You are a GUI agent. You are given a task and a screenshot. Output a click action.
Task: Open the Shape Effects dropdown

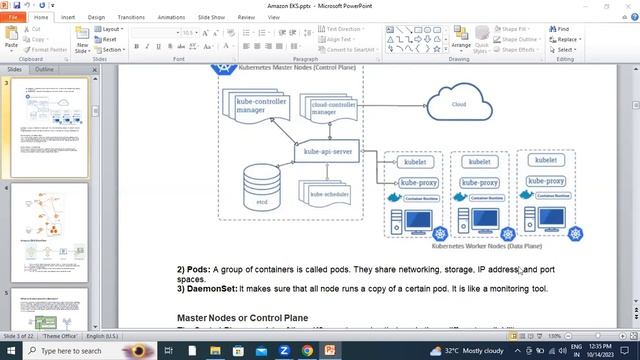[x=516, y=49]
